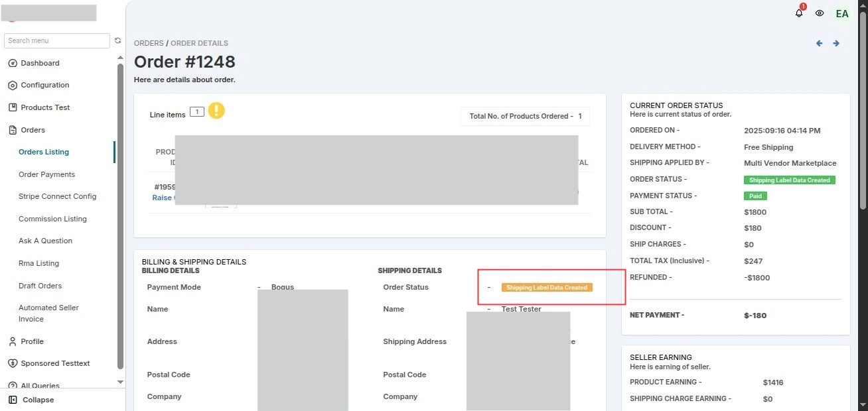Click the orange Shipping Label Data Created badge
This screenshot has width=868, height=411.
[x=547, y=288]
